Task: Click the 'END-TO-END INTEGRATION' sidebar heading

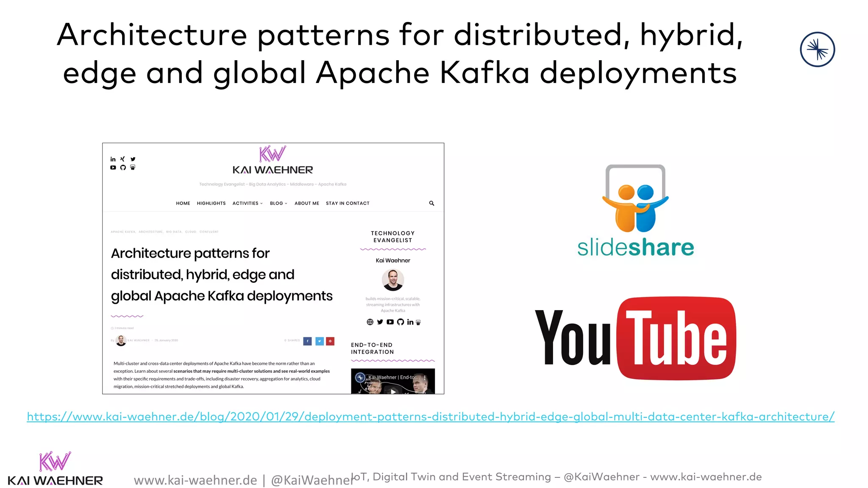Action: [372, 349]
